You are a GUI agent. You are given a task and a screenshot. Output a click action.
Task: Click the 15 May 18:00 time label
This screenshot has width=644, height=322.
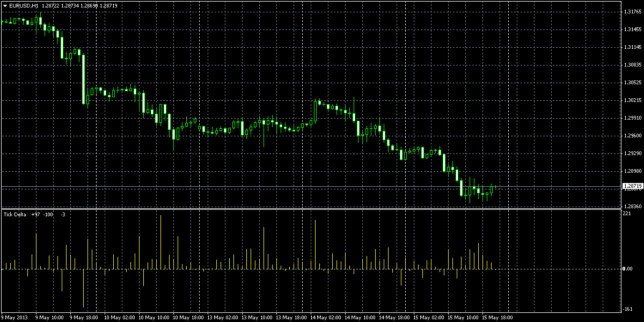(x=497, y=317)
